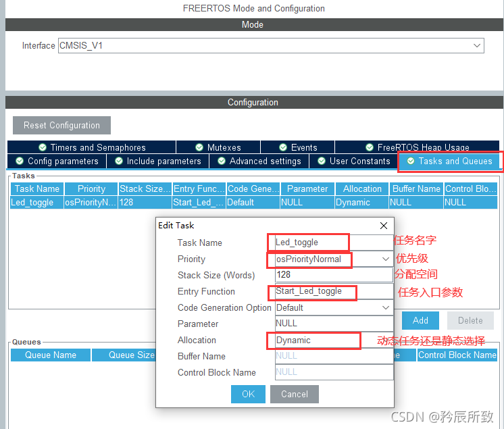
Task: Click the Queue Name column header
Action: pyautogui.click(x=51, y=355)
